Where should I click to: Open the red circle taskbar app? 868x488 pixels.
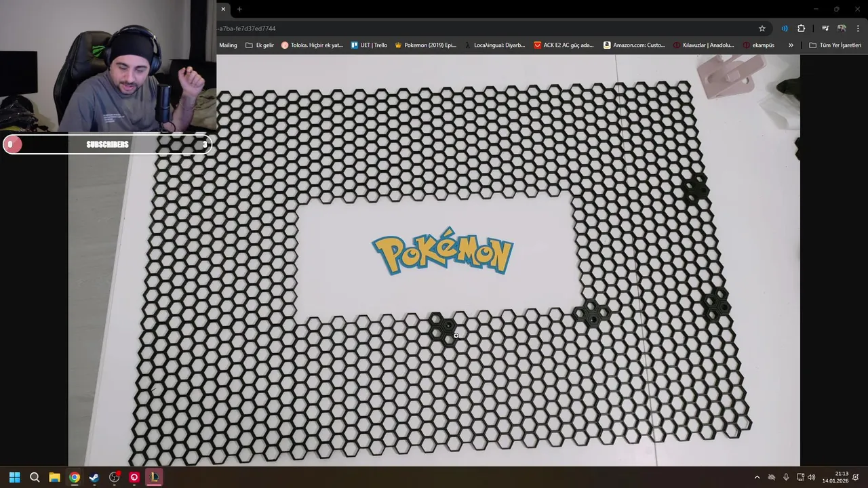[x=134, y=477]
